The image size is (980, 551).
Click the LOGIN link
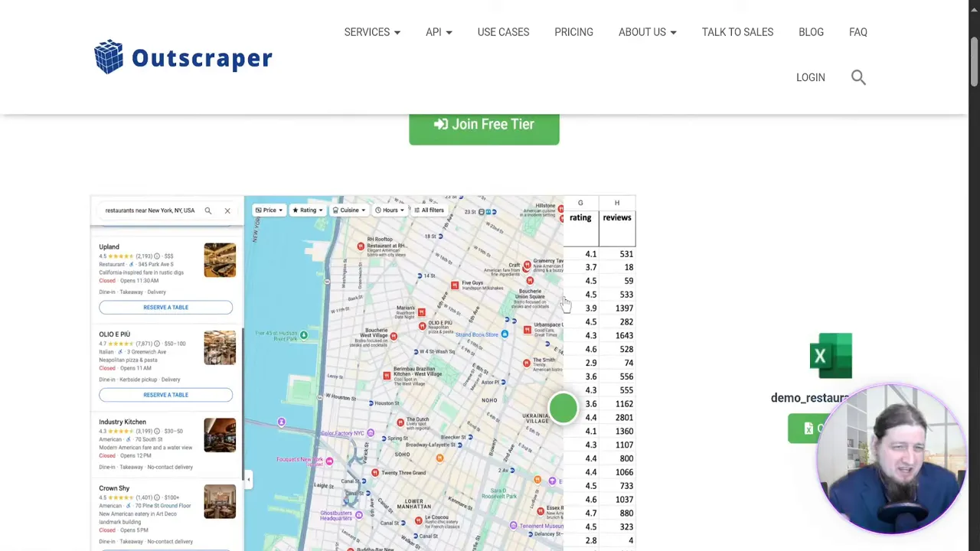click(810, 77)
